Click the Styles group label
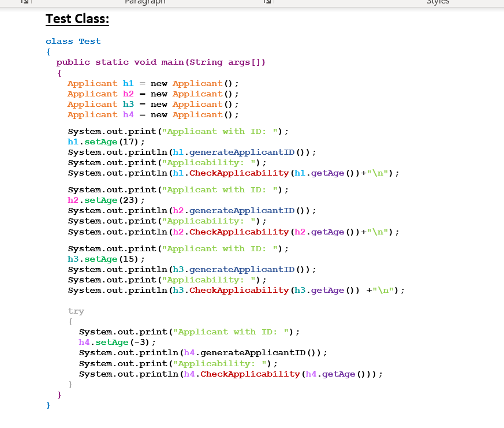 click(x=438, y=2)
